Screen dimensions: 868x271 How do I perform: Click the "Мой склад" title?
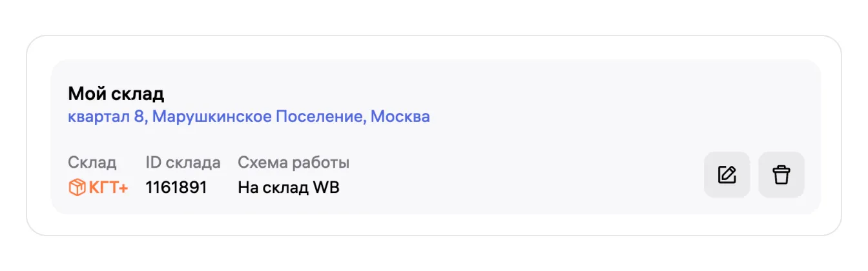click(x=116, y=94)
